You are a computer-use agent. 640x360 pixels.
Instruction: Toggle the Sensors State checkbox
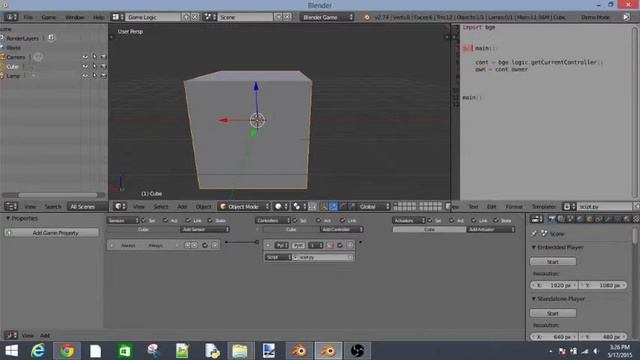coord(210,220)
